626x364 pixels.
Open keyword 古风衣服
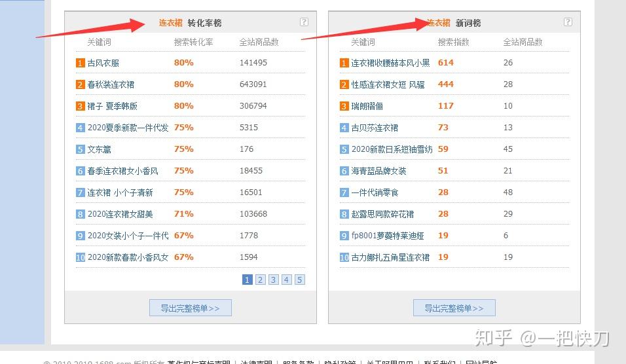point(103,63)
